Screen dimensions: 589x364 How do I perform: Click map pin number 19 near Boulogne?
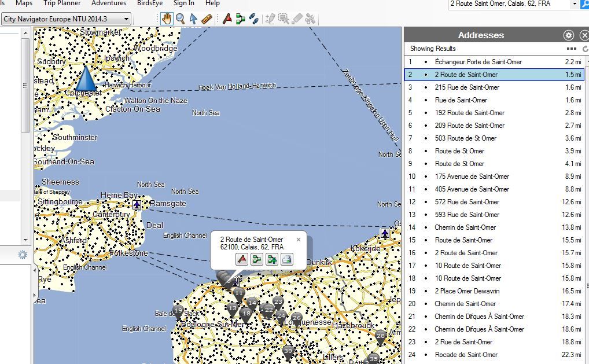tap(178, 312)
